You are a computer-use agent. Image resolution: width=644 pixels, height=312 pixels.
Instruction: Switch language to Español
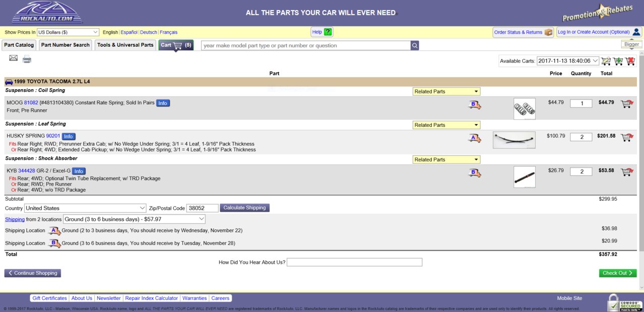pos(129,32)
